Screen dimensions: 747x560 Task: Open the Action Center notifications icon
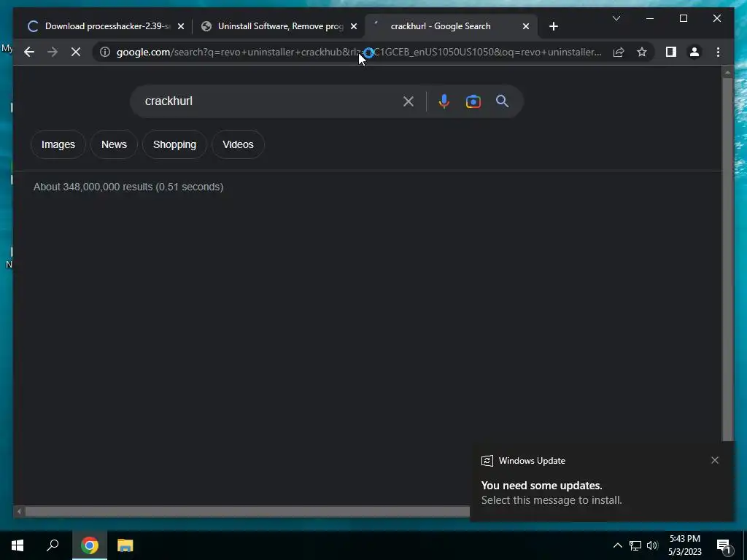[724, 545]
